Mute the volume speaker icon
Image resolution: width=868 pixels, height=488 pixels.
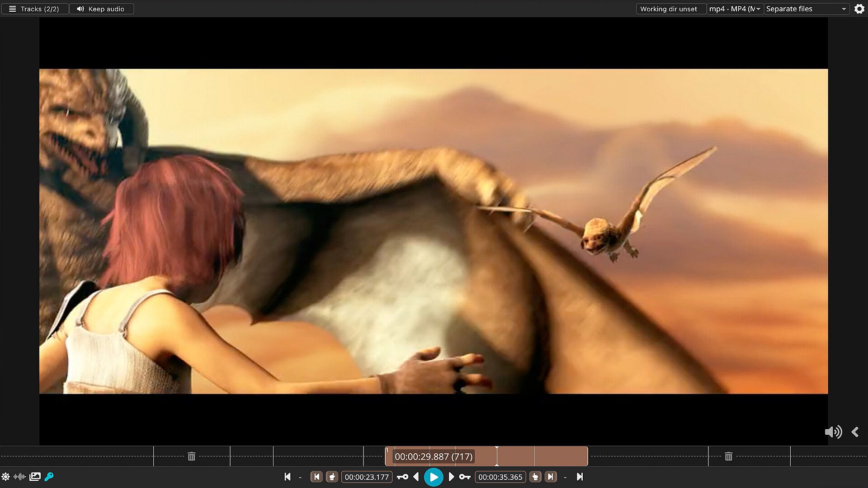833,432
